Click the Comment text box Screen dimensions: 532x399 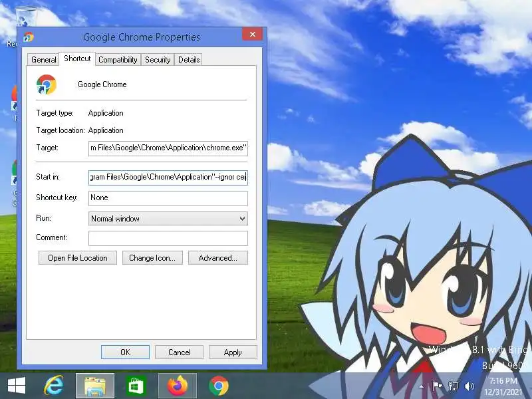(168, 238)
